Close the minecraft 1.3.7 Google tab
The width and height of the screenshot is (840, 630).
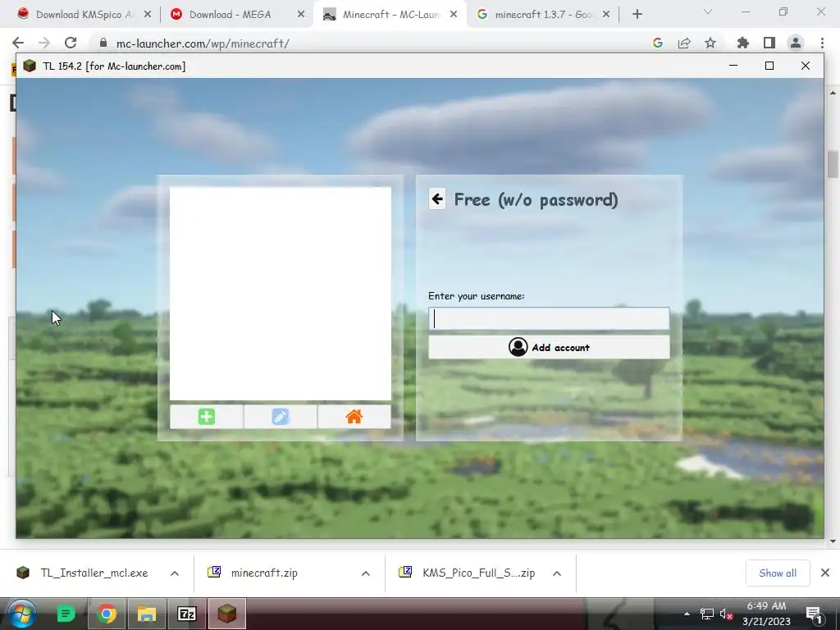606,15
